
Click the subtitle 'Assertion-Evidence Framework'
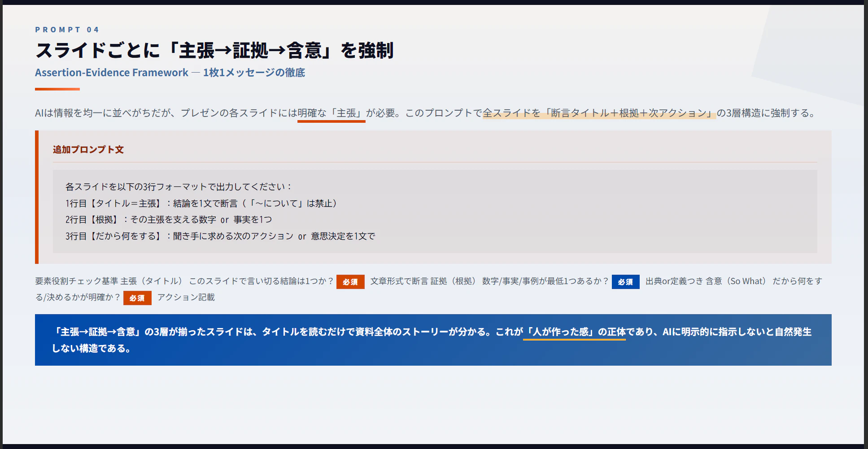click(112, 73)
